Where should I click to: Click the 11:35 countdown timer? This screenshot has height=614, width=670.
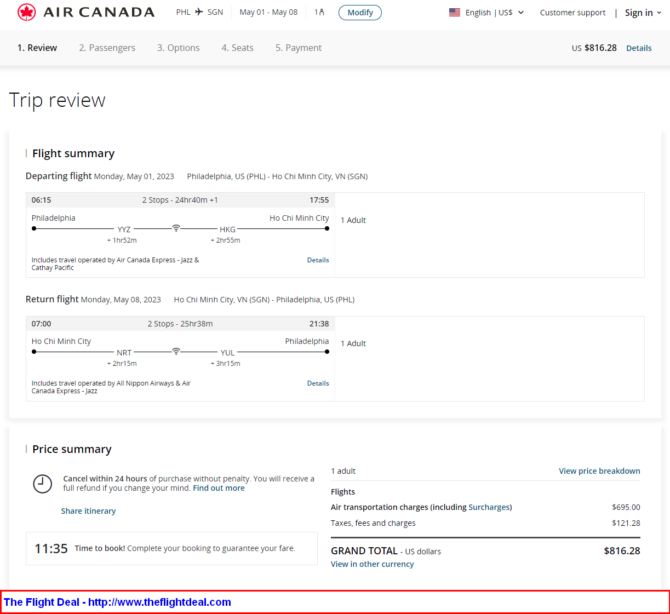[x=51, y=549]
